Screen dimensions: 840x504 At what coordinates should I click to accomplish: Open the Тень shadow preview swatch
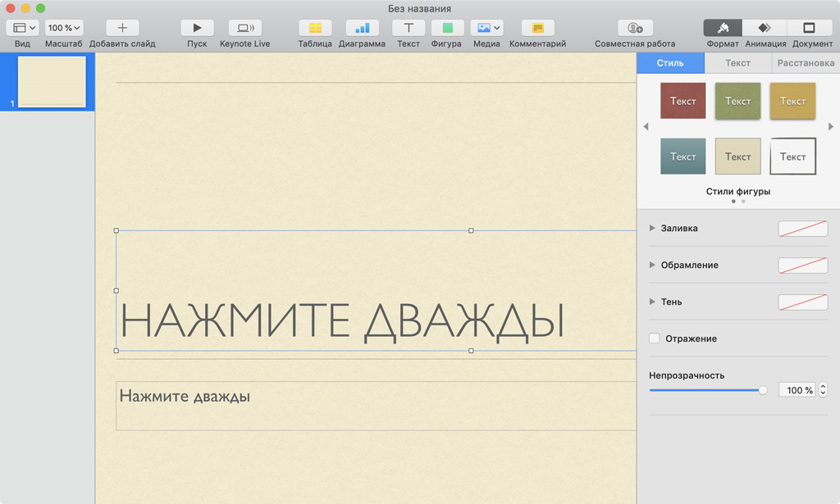802,302
